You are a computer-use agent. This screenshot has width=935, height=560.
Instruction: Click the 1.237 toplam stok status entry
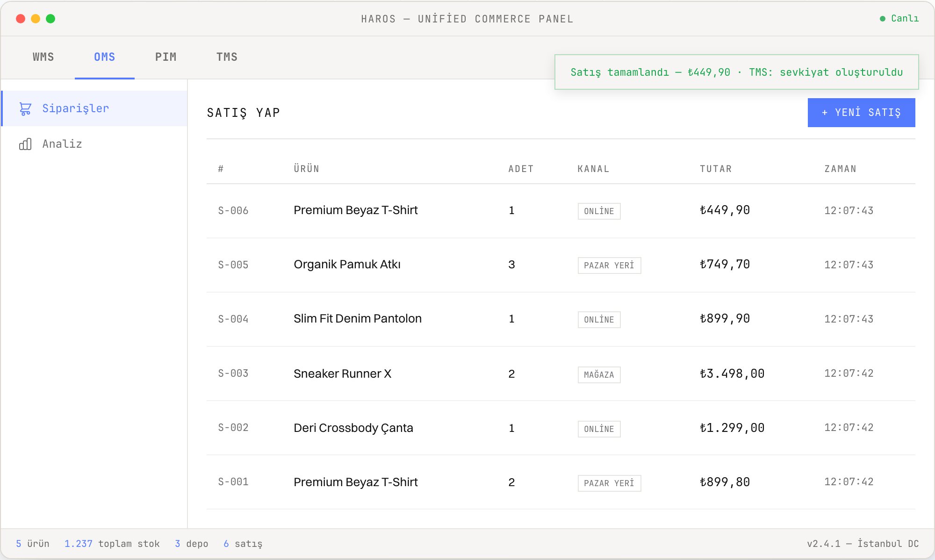[x=112, y=544]
